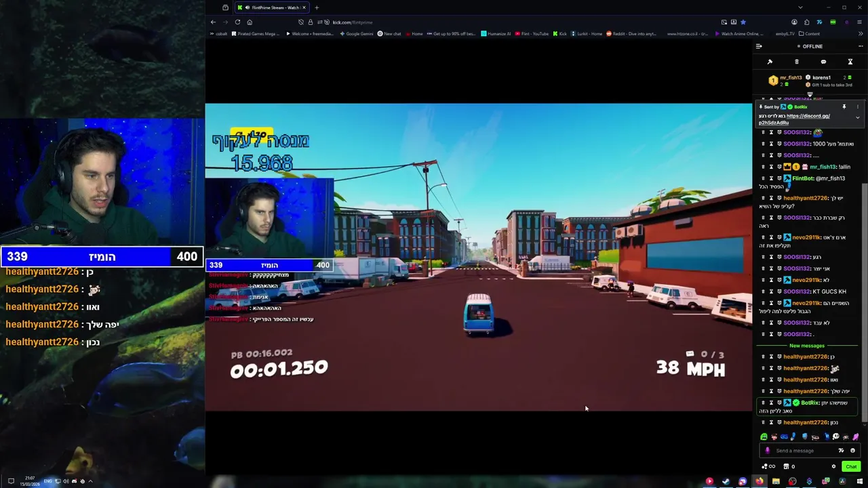
Task: Click the 7TV emote icon in message box
Action: [x=842, y=451]
